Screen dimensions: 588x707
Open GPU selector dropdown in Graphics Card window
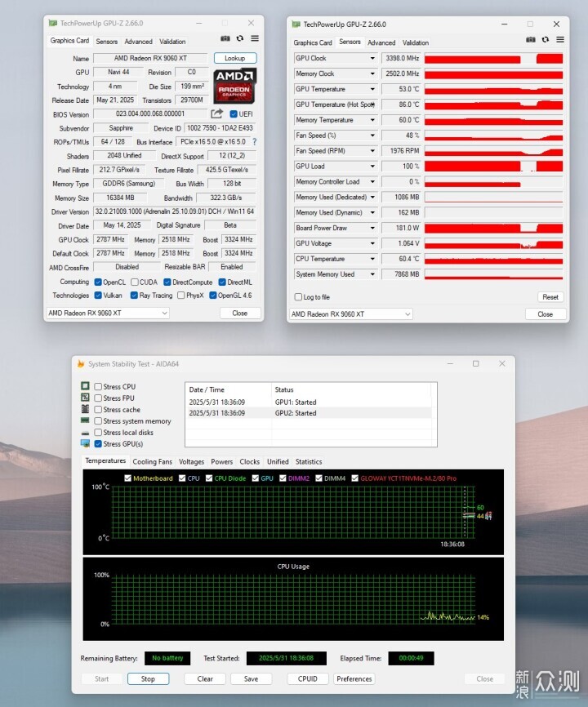coord(108,313)
